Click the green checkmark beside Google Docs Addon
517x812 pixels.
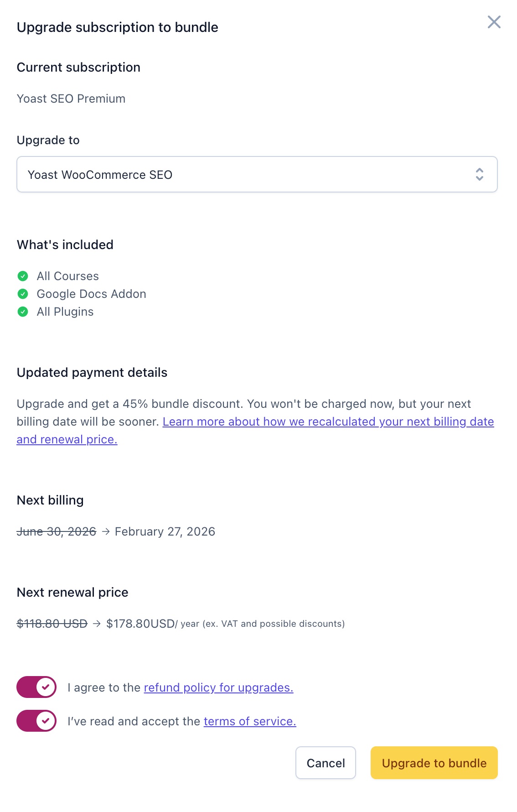click(23, 294)
